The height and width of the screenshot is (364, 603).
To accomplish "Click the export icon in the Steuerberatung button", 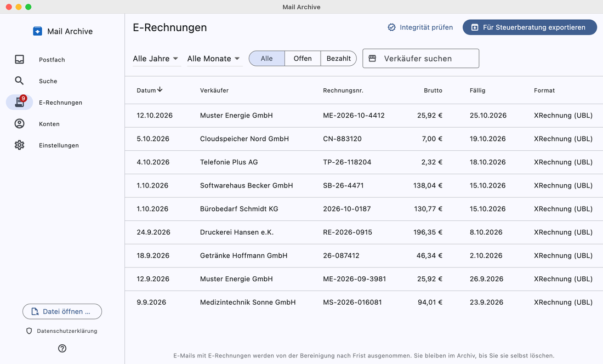I will click(x=475, y=27).
